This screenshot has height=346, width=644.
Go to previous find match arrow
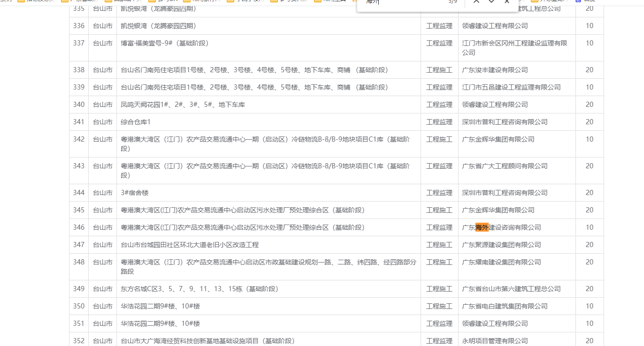point(476,2)
